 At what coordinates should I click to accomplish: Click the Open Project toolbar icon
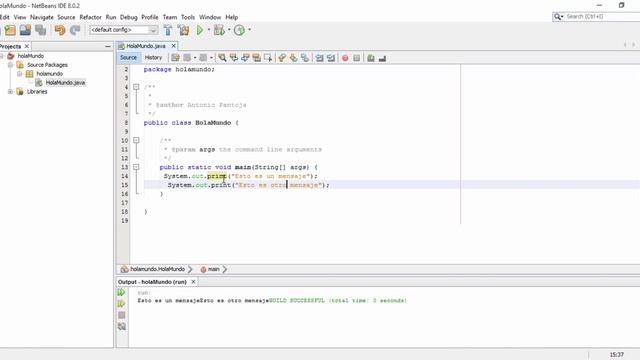click(25, 30)
